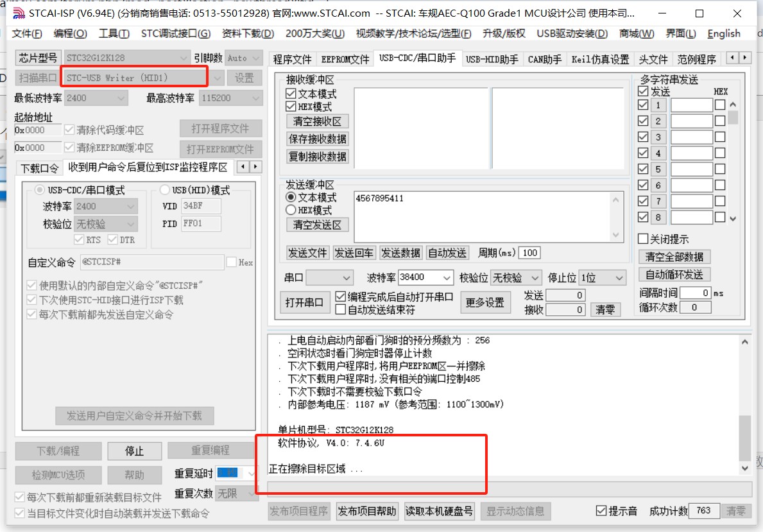Click 读取本机硬盘号 button
Screen dimensions: 763x532
click(x=440, y=511)
